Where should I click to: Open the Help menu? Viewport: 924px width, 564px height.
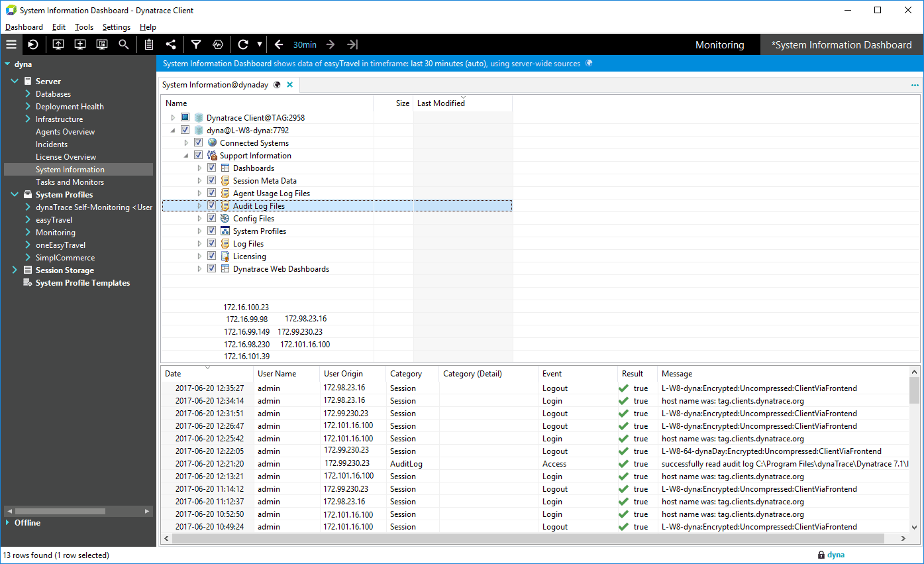pyautogui.click(x=148, y=27)
